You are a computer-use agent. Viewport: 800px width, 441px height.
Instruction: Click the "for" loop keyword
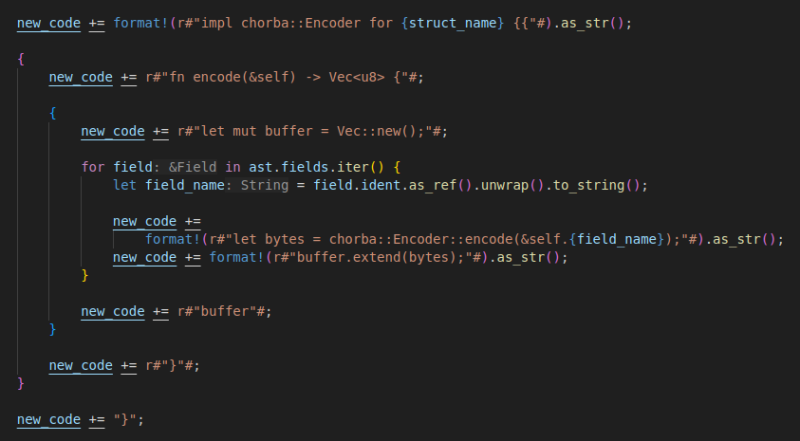coord(93,166)
